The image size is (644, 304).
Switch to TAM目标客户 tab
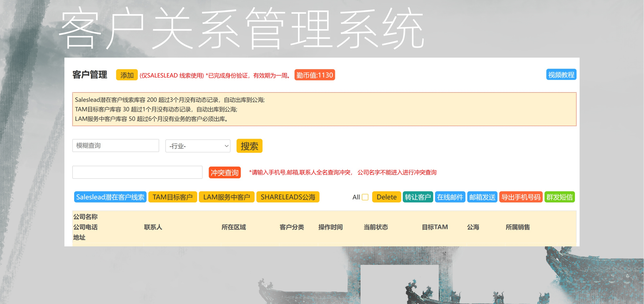pos(173,197)
